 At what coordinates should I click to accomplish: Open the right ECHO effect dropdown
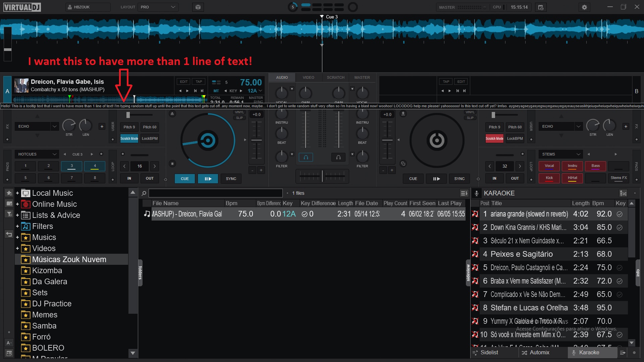(560, 126)
